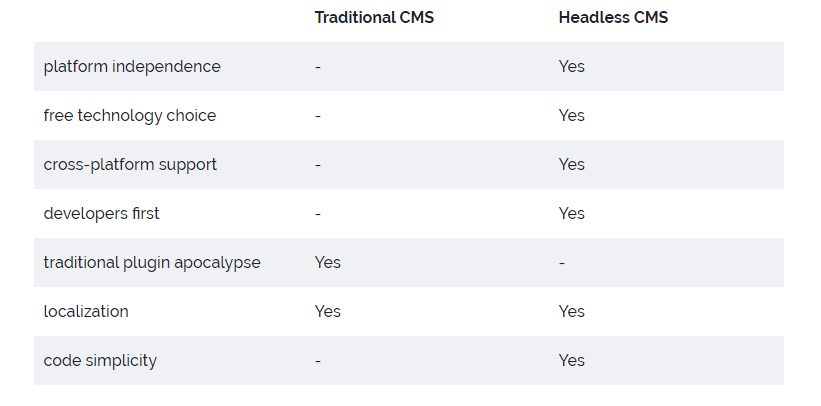
Task: Click Headless CMS Yes for platform independence
Action: (571, 66)
